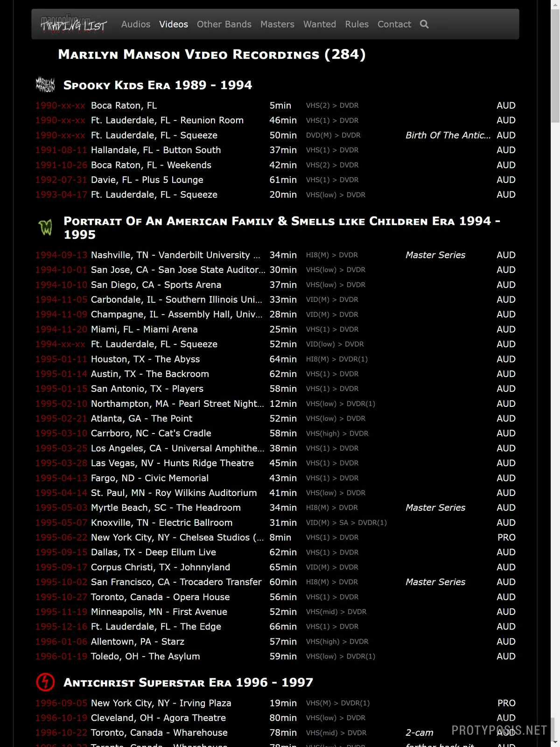560x747 pixels.
Task: Open 1995-03-10 Carrboro Cat's Cradle entry
Action: click(x=275, y=433)
